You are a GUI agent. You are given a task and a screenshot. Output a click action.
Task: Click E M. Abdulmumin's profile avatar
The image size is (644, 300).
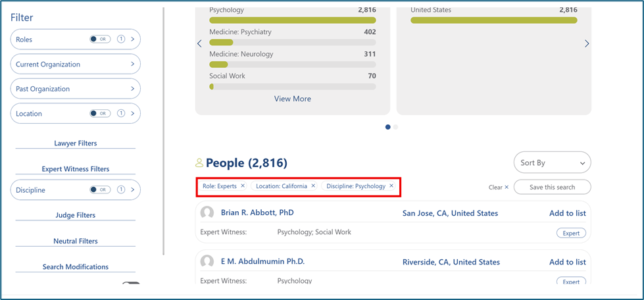pos(207,262)
